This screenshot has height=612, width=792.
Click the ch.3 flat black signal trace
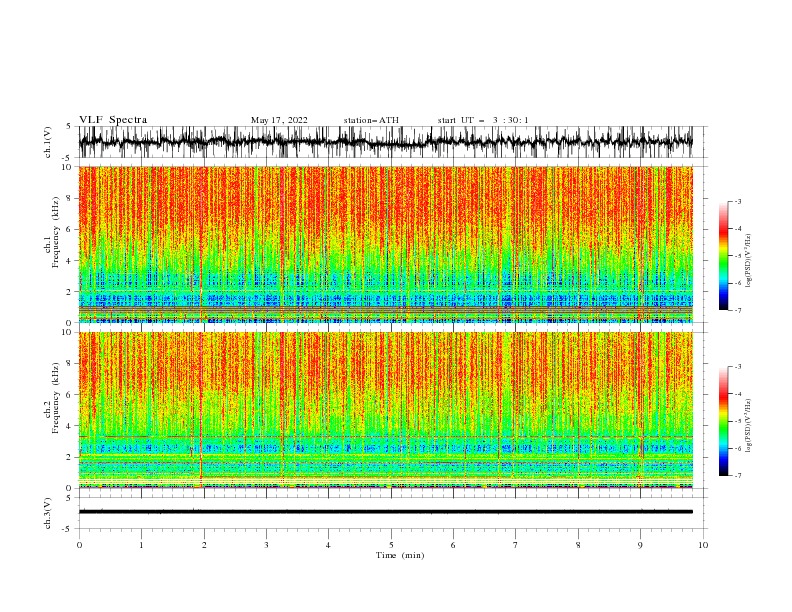pos(386,512)
